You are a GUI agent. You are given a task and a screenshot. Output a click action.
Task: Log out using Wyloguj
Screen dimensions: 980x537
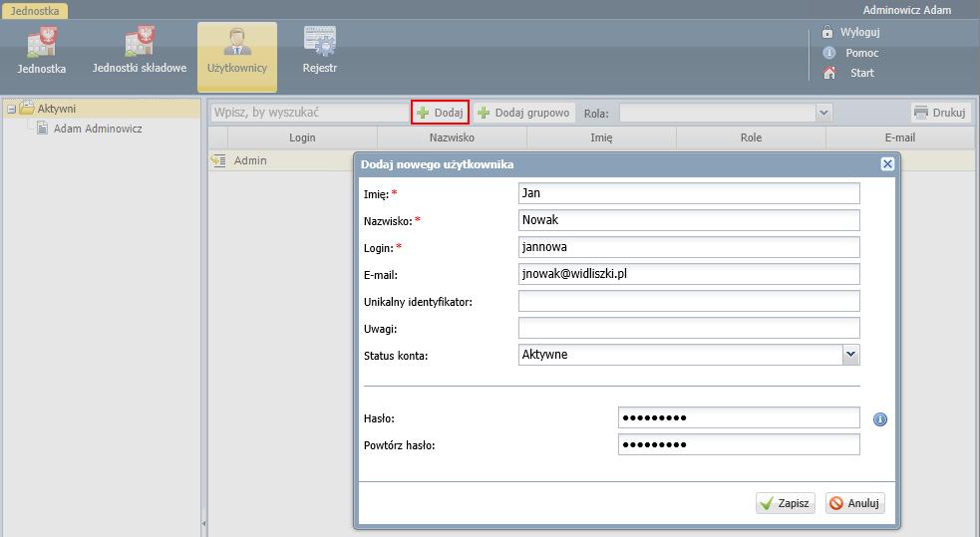pos(859,32)
